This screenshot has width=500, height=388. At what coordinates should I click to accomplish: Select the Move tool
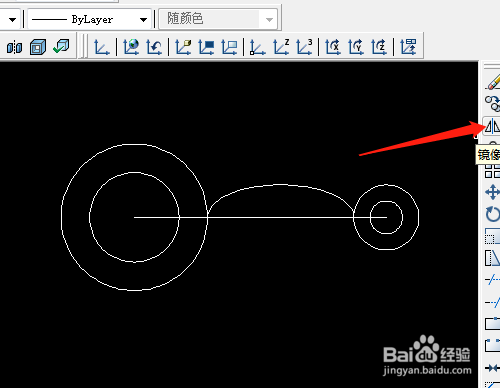493,193
